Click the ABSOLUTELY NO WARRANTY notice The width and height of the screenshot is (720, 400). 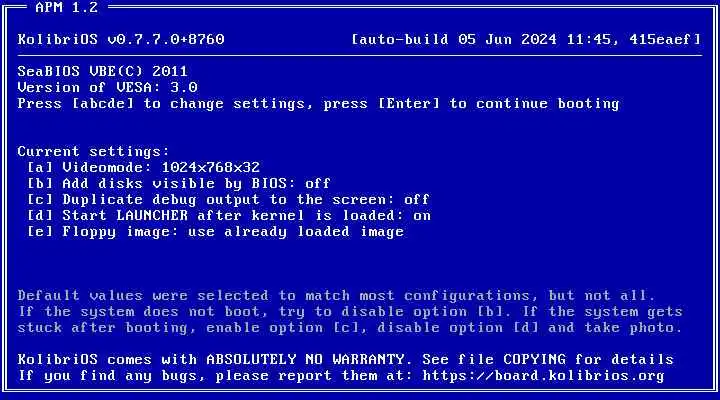pos(305,359)
